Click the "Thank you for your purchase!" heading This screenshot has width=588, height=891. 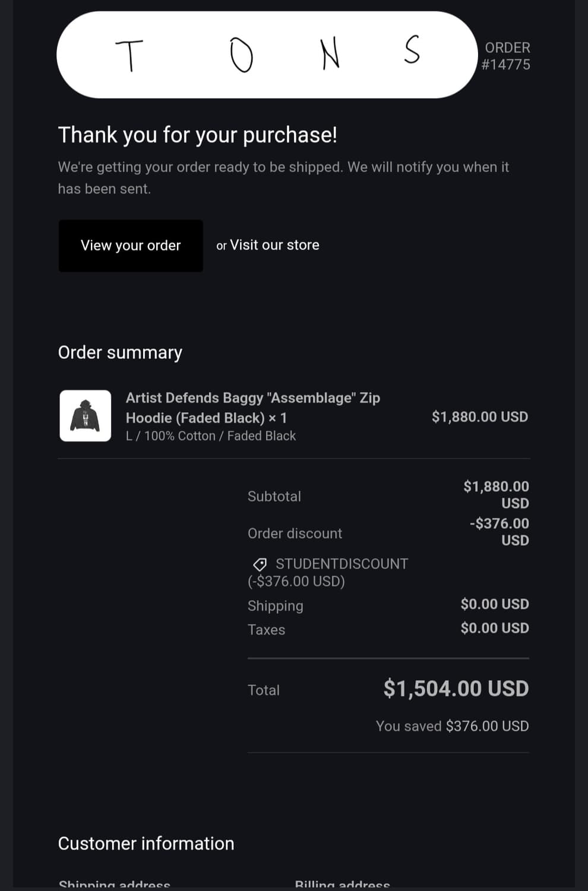197,135
